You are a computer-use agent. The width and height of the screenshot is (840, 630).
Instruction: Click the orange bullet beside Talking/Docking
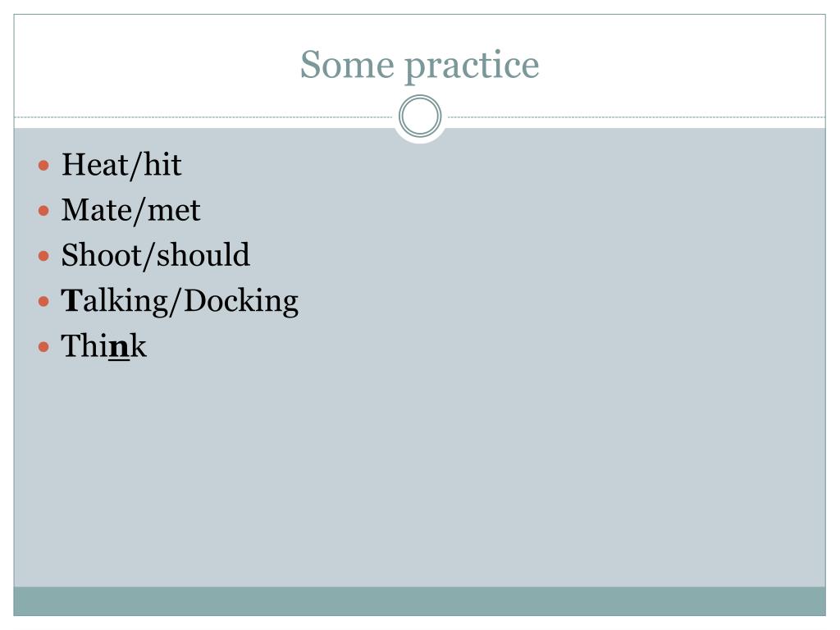coord(44,301)
